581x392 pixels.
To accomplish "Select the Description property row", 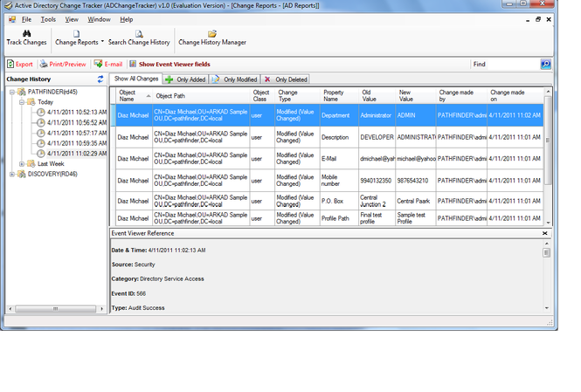I will 329,137.
